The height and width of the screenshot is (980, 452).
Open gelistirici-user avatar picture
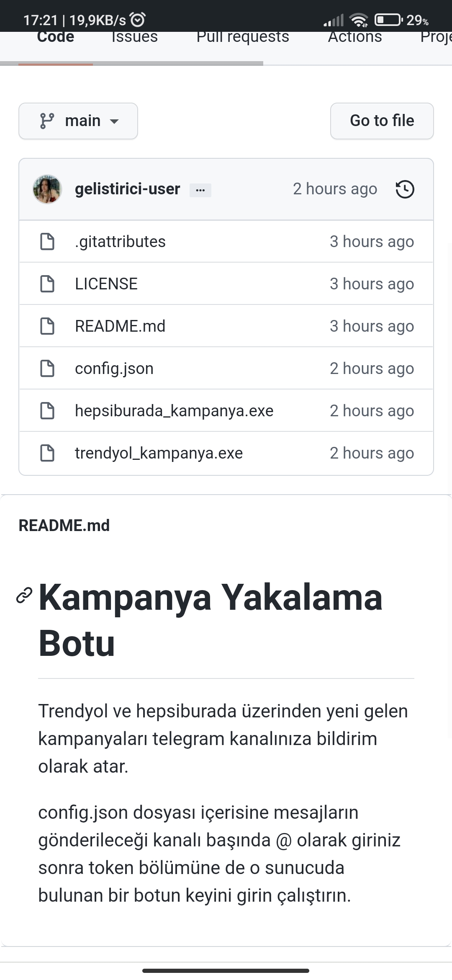pyautogui.click(x=47, y=189)
